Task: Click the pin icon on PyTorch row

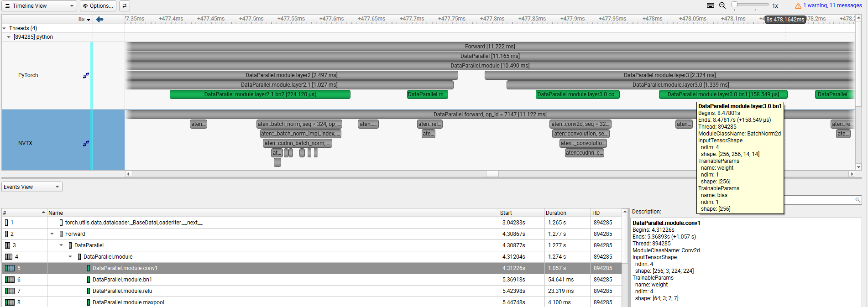Action: 86,75
